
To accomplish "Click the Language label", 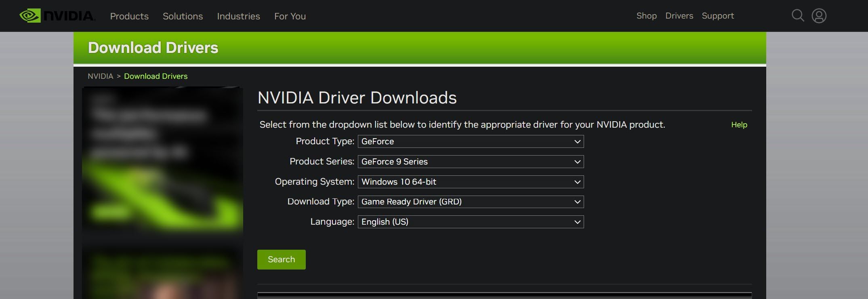I will pyautogui.click(x=332, y=221).
